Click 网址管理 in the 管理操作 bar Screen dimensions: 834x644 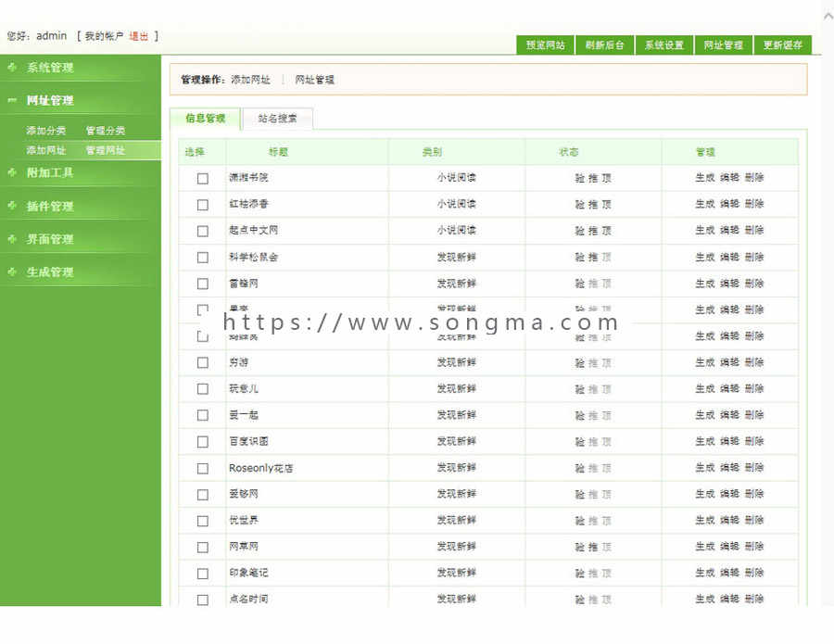(315, 80)
